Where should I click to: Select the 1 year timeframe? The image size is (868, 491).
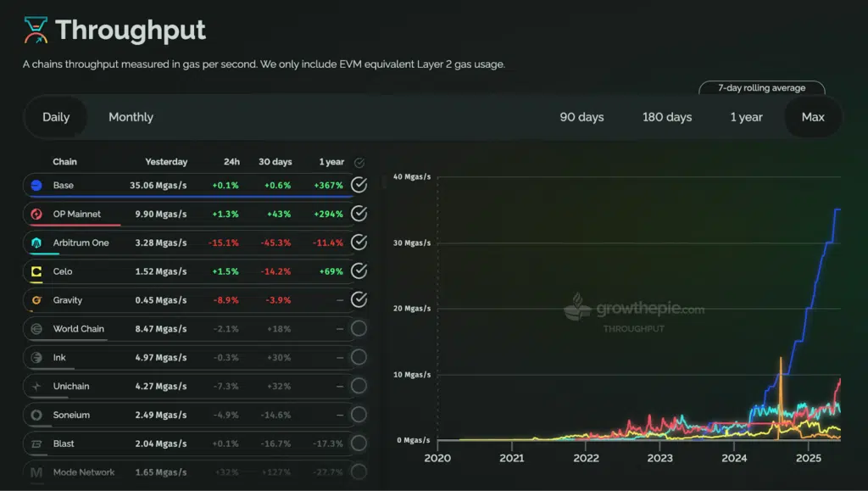[746, 117]
